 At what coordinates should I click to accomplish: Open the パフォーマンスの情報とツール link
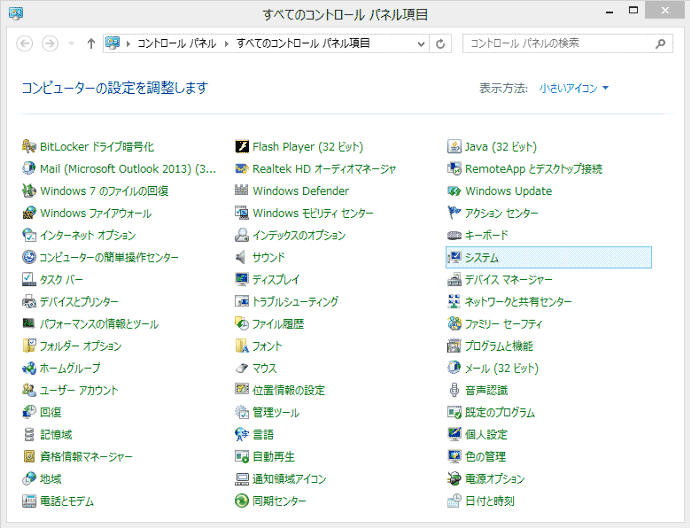click(x=99, y=324)
